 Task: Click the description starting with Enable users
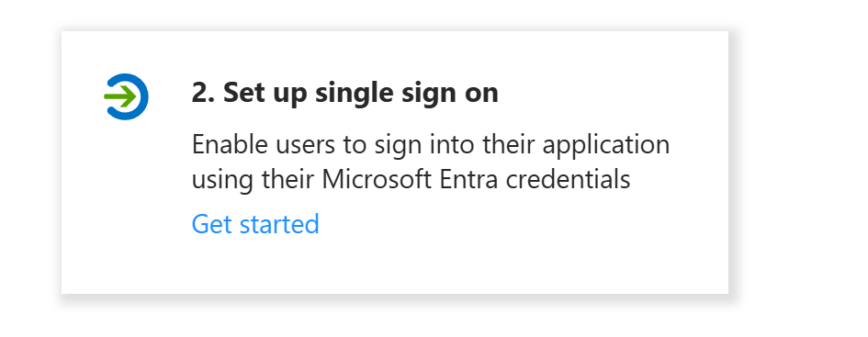coord(431,163)
